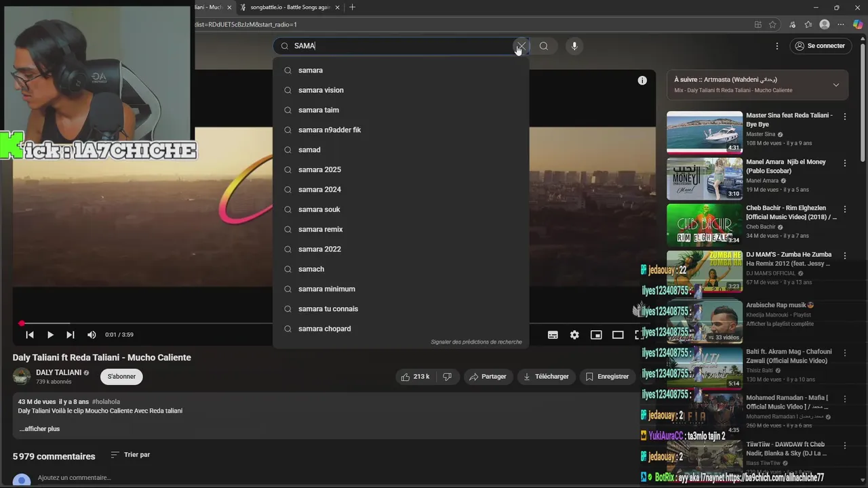This screenshot has width=868, height=488.
Task: Pick the 'samara 2024' suggestion
Action: 401,190
